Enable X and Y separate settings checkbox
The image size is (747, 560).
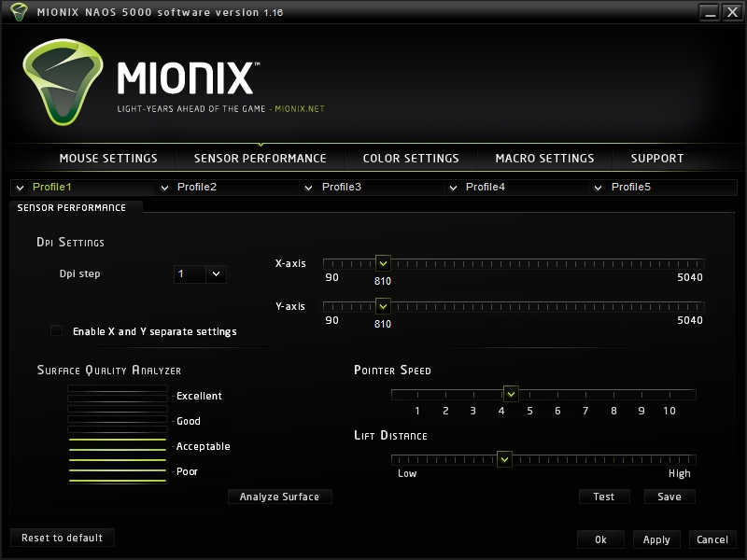[x=56, y=330]
